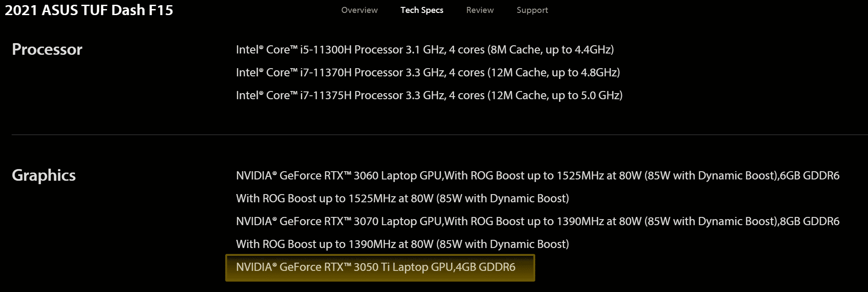
Task: Open the Overview tab
Action: [x=359, y=10]
